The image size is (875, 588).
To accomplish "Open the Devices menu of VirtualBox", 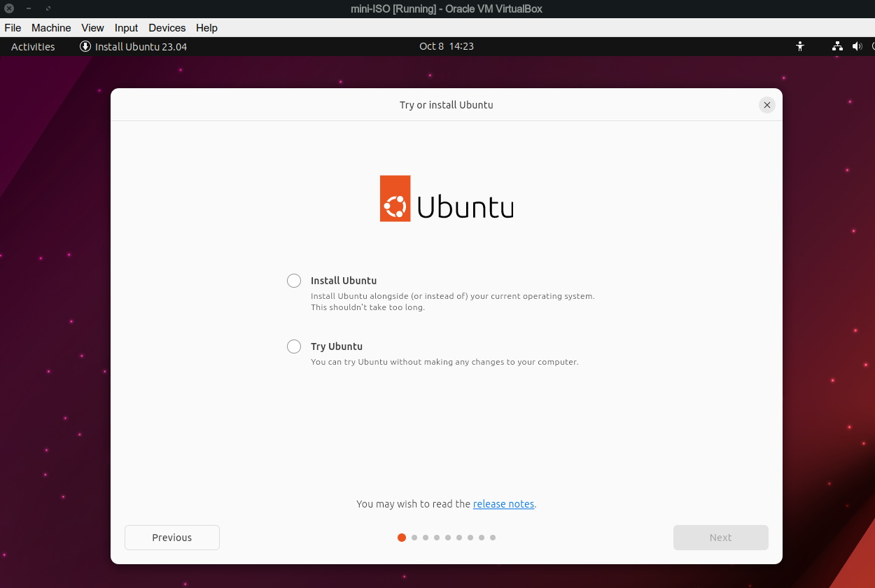I will [167, 28].
